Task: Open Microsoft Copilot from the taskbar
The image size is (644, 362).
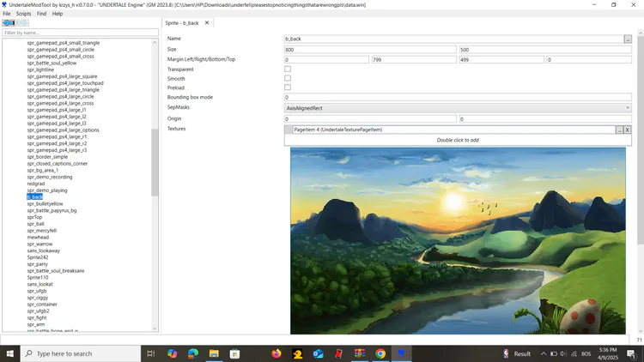Action: point(172,353)
